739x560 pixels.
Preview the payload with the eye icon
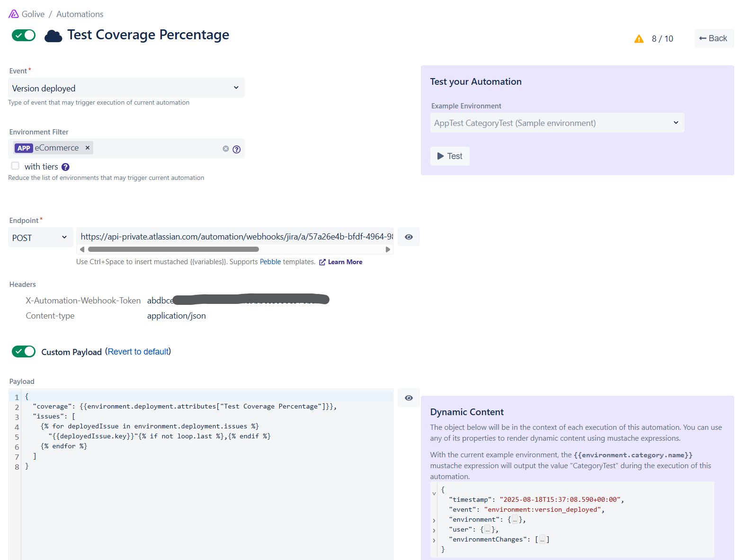click(409, 398)
